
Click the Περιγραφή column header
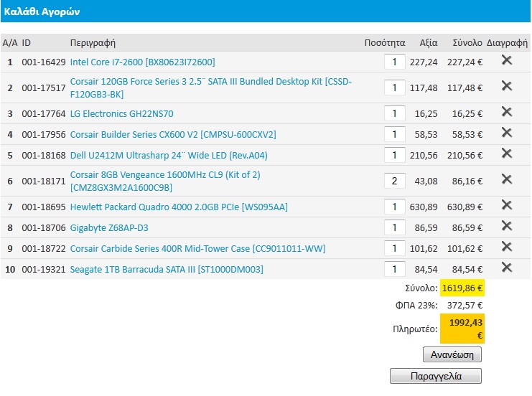pyautogui.click(x=93, y=43)
